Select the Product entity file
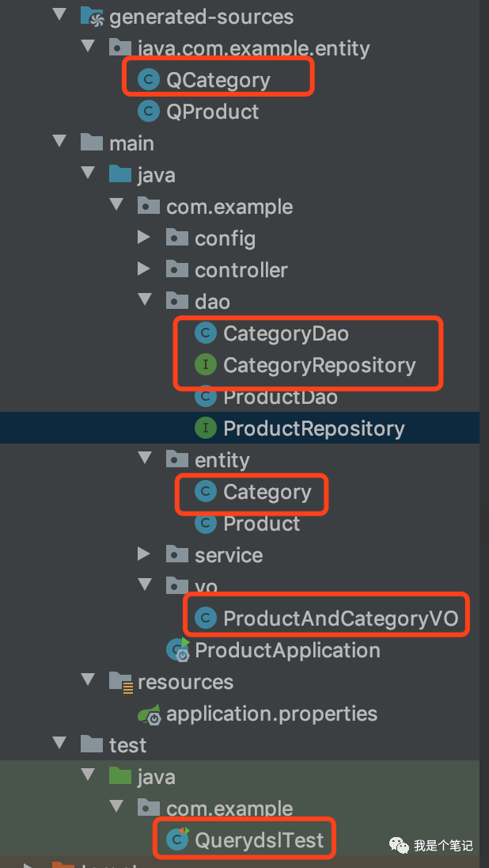Viewport: 489px width, 868px height. click(261, 523)
